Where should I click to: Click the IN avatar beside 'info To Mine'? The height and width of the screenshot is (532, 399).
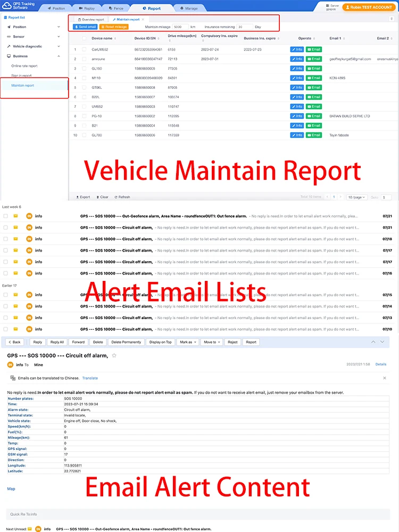point(10,365)
